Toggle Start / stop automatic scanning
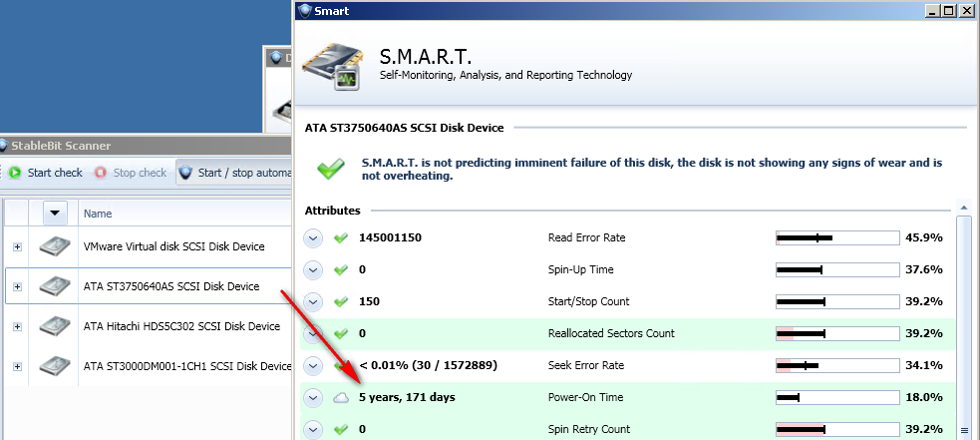The image size is (980, 440). coord(234,173)
